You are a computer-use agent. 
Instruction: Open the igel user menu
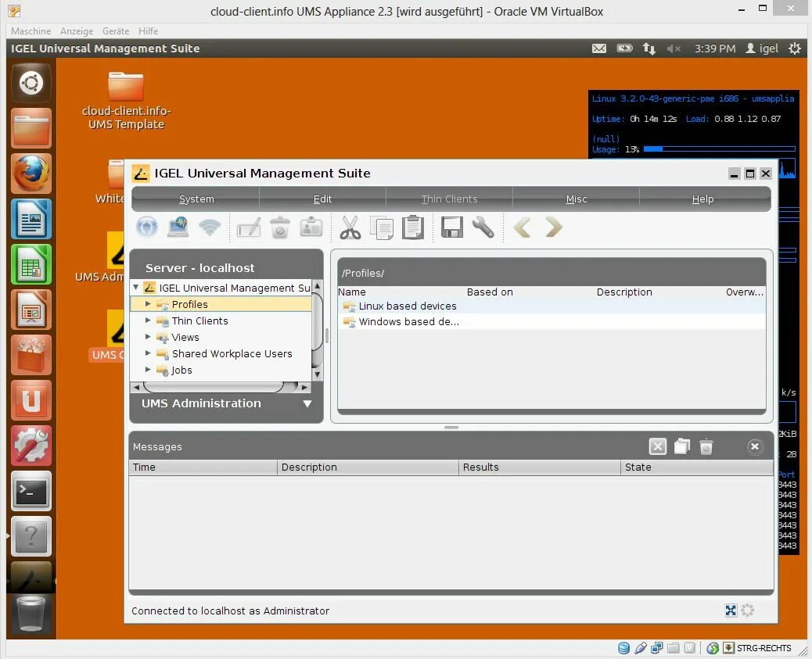point(762,48)
